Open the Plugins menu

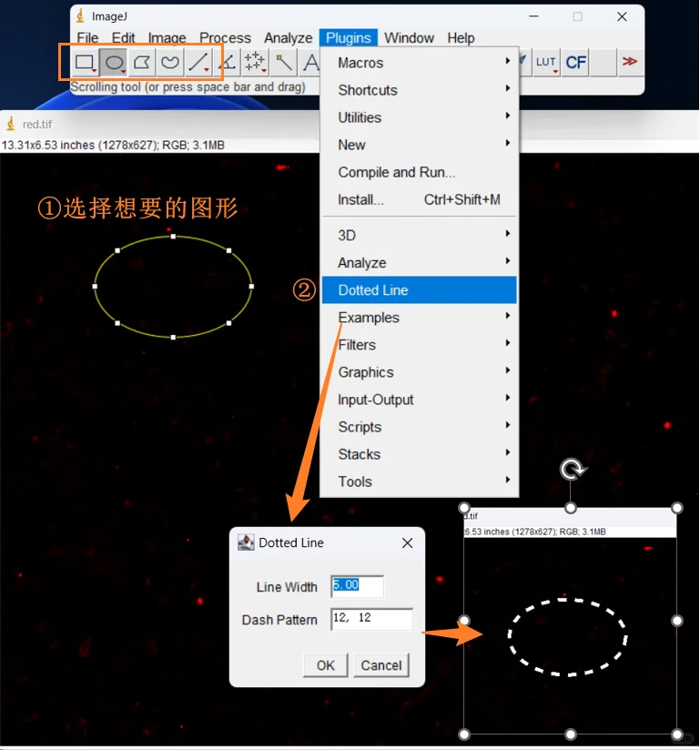349,38
